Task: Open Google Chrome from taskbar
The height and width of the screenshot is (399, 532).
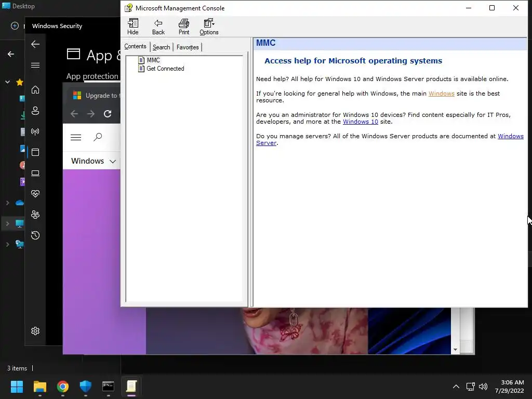Action: [x=63, y=387]
